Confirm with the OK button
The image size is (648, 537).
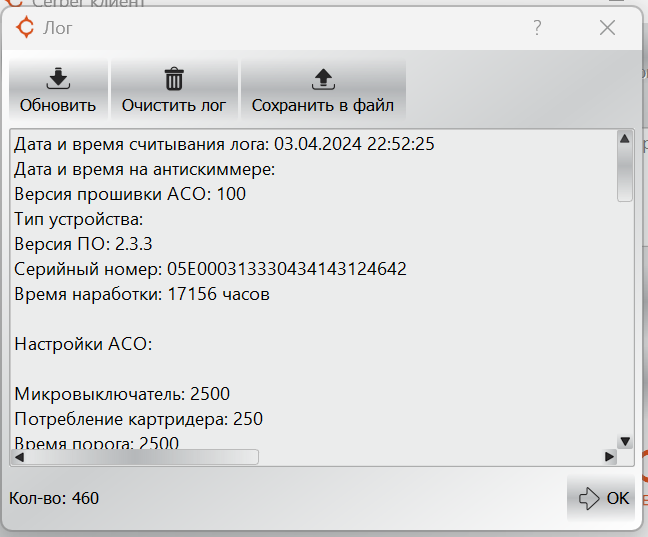click(x=601, y=498)
